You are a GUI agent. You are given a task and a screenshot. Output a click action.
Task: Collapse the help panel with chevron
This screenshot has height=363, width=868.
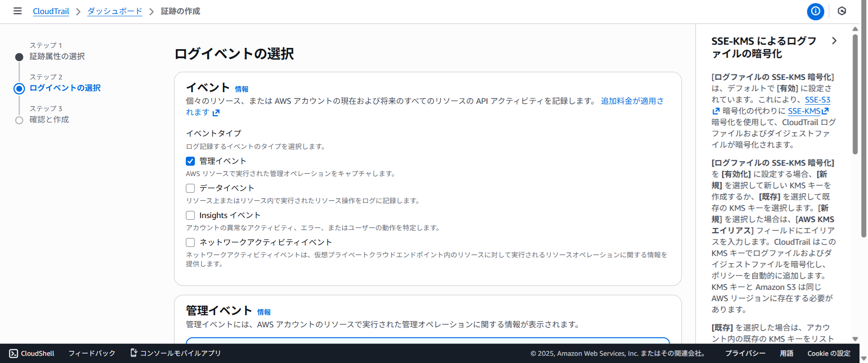pos(834,41)
